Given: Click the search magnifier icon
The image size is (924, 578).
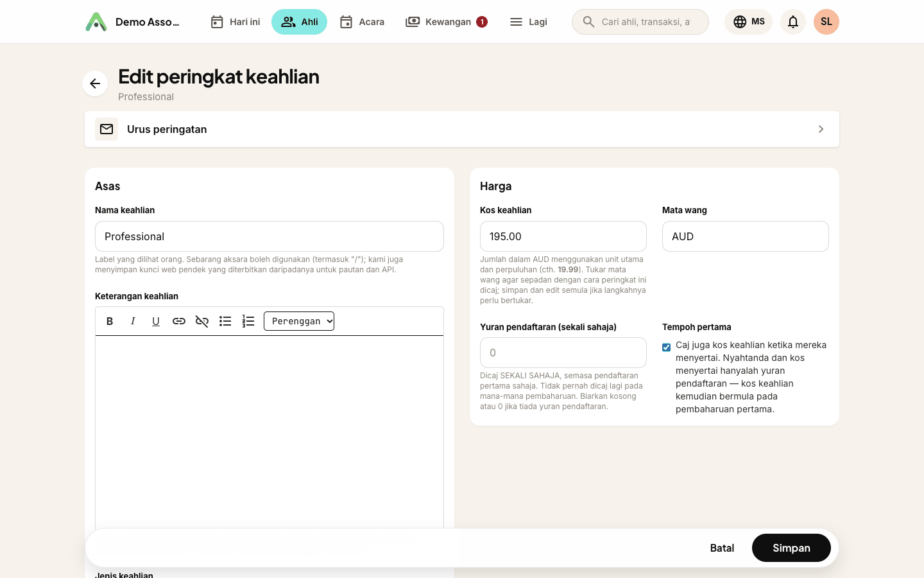Looking at the screenshot, I should [588, 22].
